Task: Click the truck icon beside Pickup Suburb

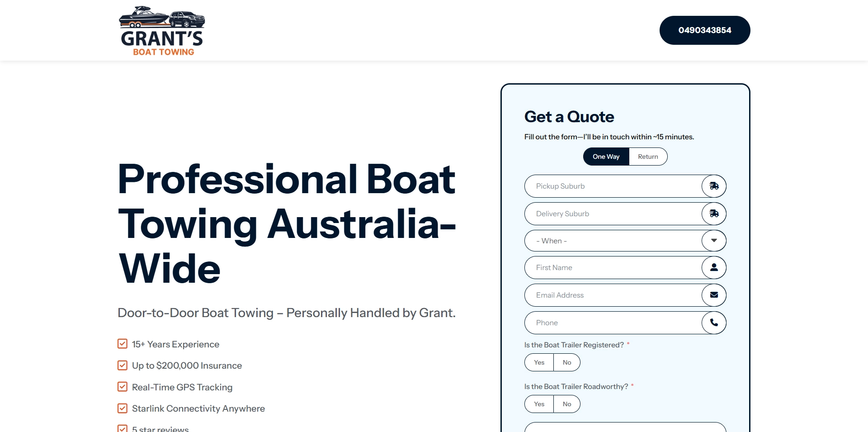Action: pos(713,186)
